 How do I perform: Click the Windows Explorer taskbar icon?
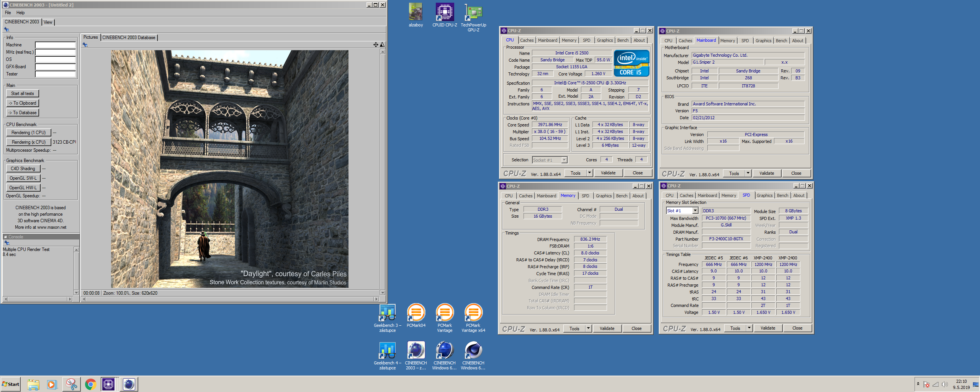(33, 384)
